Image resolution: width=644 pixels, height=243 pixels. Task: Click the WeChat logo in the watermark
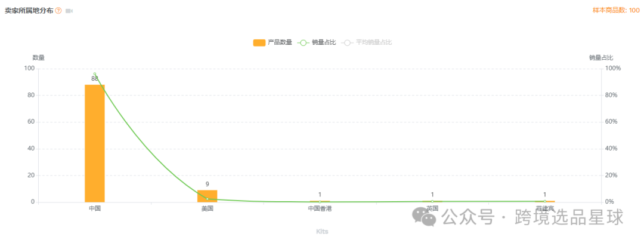424,217
